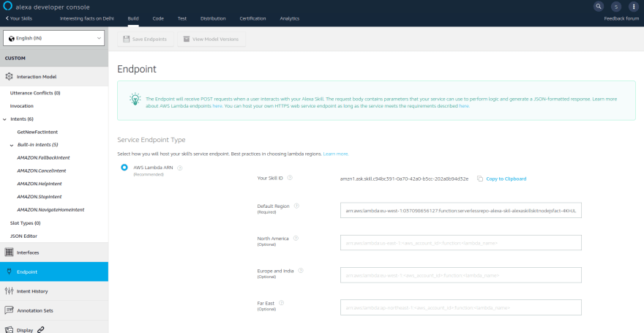
Task: Open the 'here' link for HTTPS requirements
Action: [x=464, y=106]
